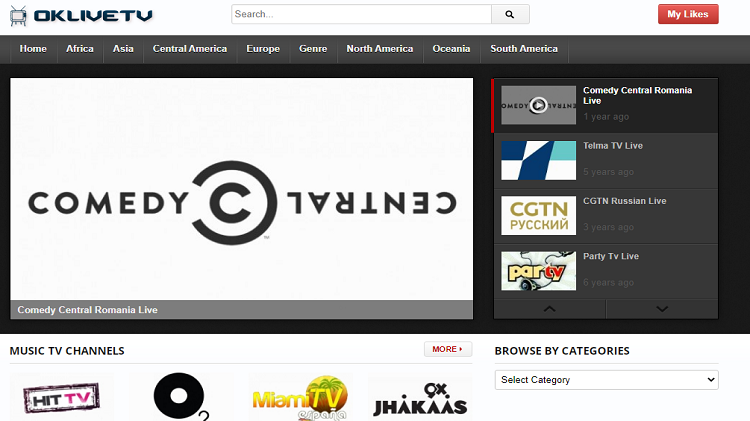750x421 pixels.
Task: Open the Miami TV channel logo
Action: pyautogui.click(x=300, y=397)
